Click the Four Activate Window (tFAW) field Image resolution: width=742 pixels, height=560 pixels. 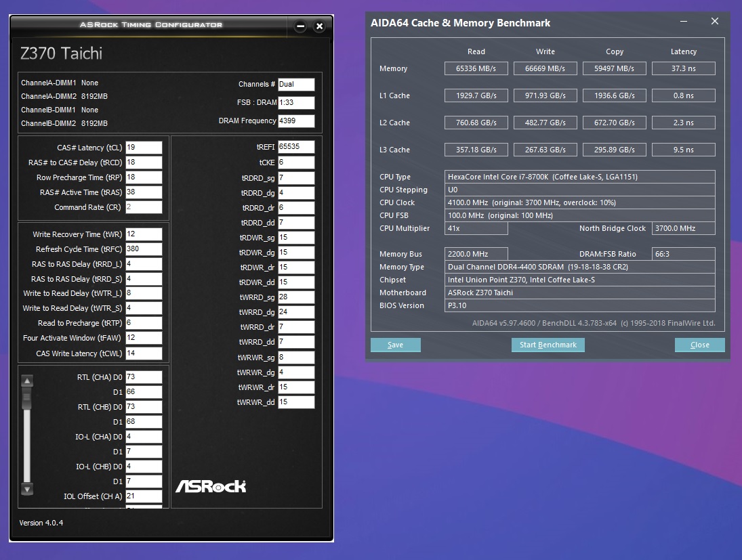(144, 338)
